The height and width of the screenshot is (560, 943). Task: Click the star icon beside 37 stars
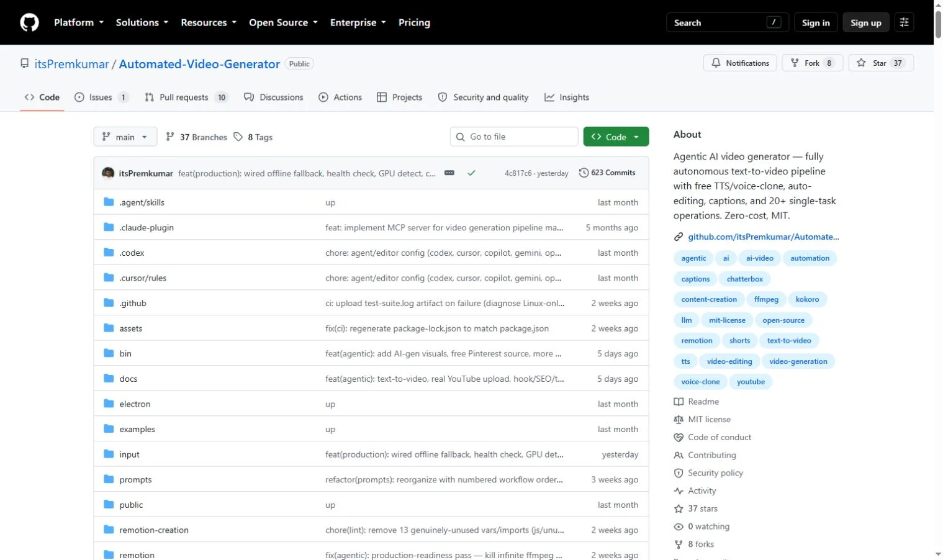click(679, 508)
